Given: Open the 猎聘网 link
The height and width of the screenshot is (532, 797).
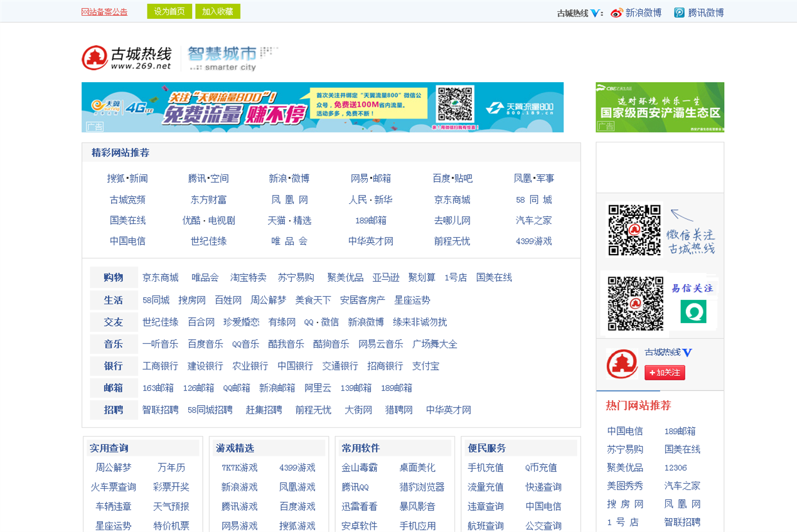Looking at the screenshot, I should pos(399,410).
